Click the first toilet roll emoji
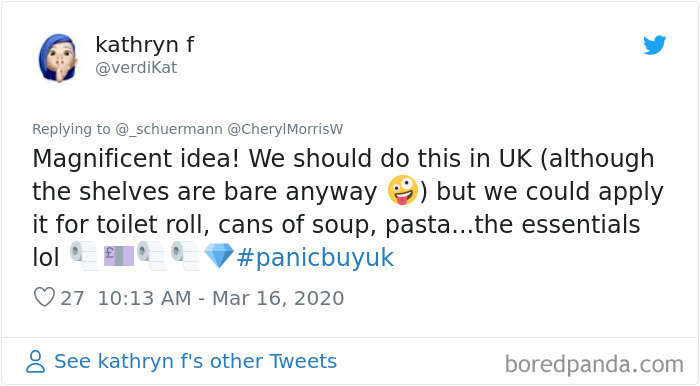Viewport: 700px width, 386px height. tap(84, 256)
